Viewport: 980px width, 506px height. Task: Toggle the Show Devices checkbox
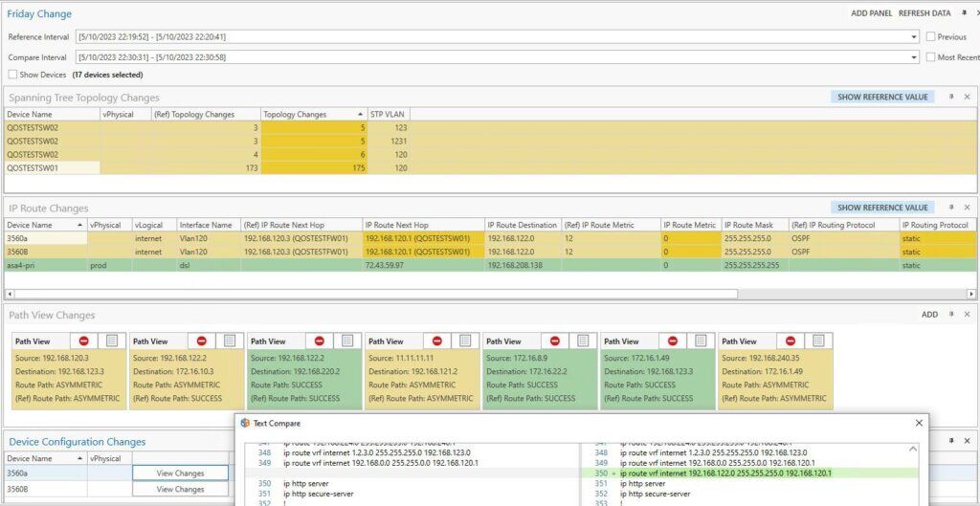(x=12, y=75)
